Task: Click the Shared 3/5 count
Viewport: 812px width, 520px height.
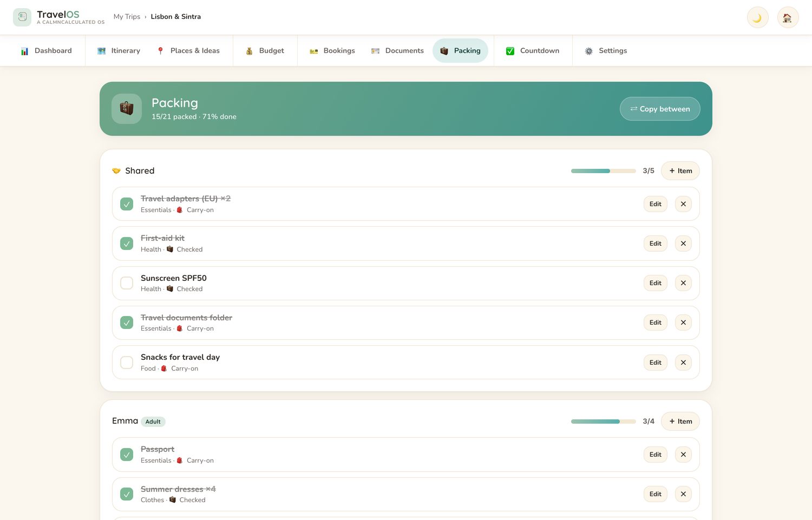Action: point(649,171)
